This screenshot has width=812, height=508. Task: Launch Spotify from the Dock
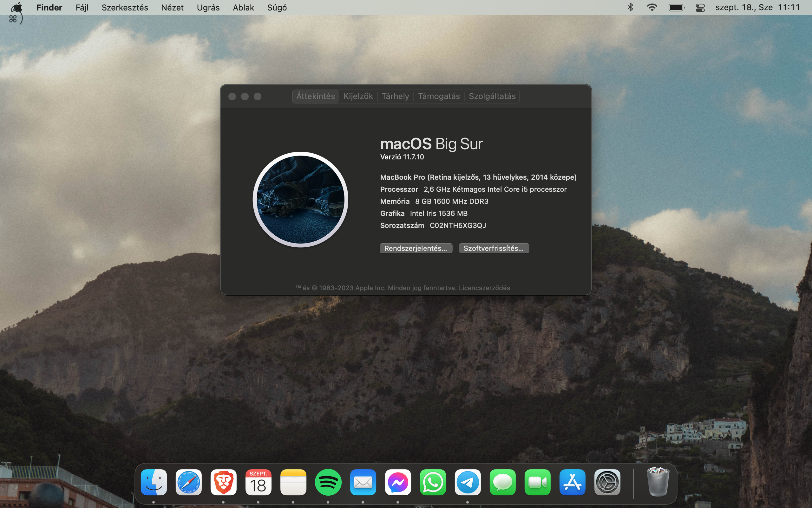tap(328, 482)
